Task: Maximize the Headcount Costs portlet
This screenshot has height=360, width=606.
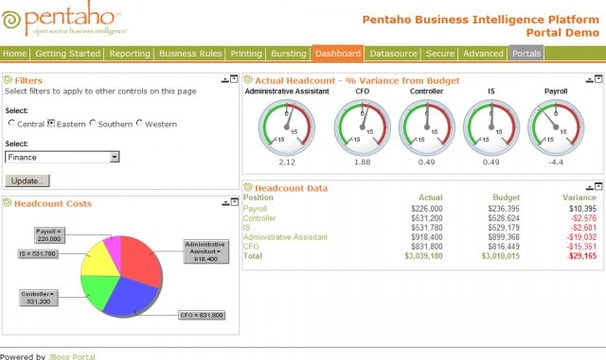Action: pos(235,202)
